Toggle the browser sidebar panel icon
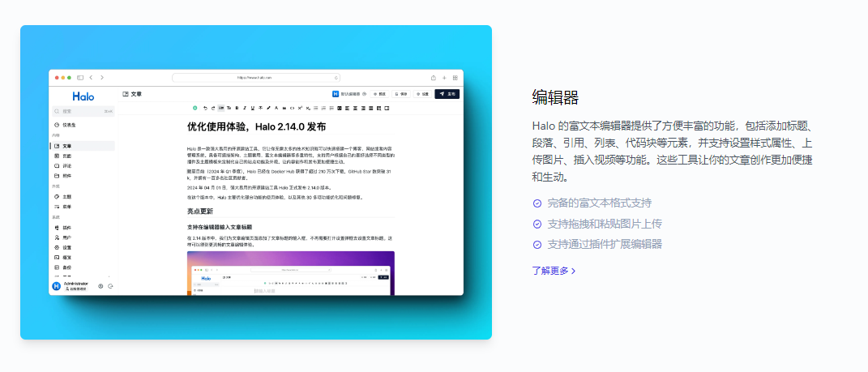 coord(80,78)
